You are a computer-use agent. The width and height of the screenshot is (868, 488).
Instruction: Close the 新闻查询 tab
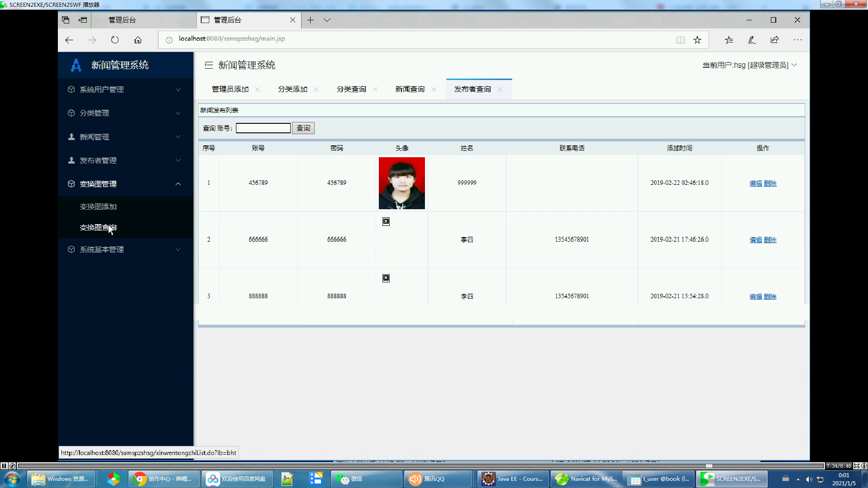pyautogui.click(x=434, y=89)
